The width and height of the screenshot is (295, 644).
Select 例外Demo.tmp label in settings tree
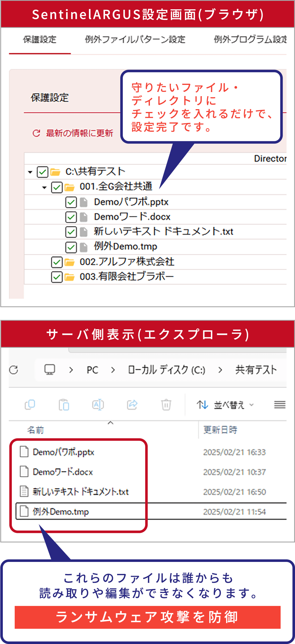point(126,247)
